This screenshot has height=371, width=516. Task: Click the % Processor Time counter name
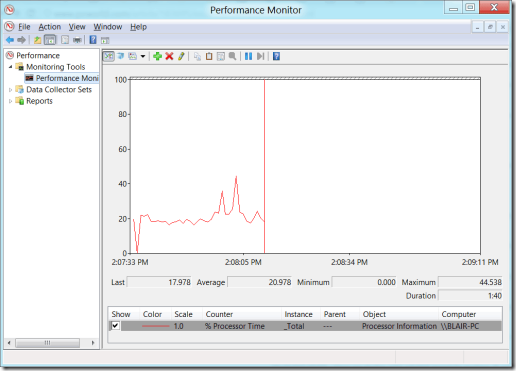[235, 326]
